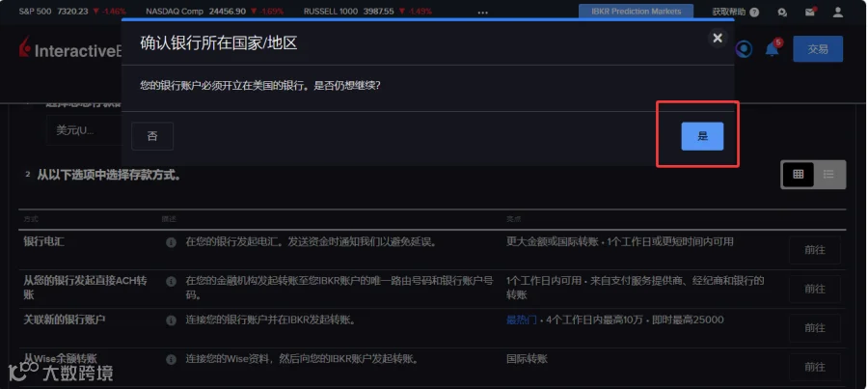The width and height of the screenshot is (868, 389).
Task: Open the user profile icon
Action: point(838,12)
